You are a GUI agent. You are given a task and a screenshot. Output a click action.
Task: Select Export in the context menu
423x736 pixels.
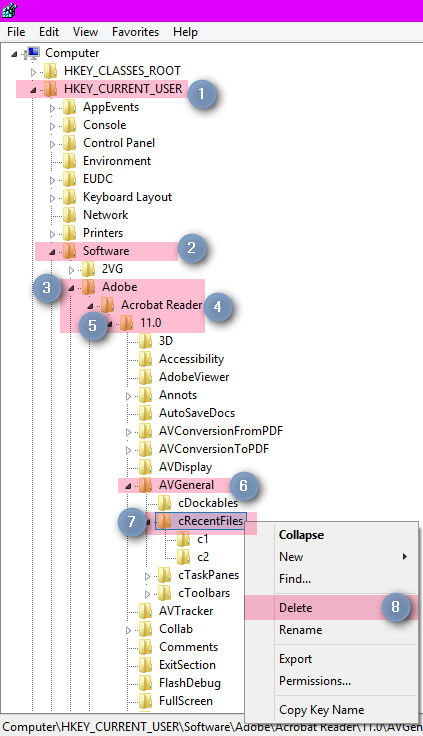[x=295, y=659]
